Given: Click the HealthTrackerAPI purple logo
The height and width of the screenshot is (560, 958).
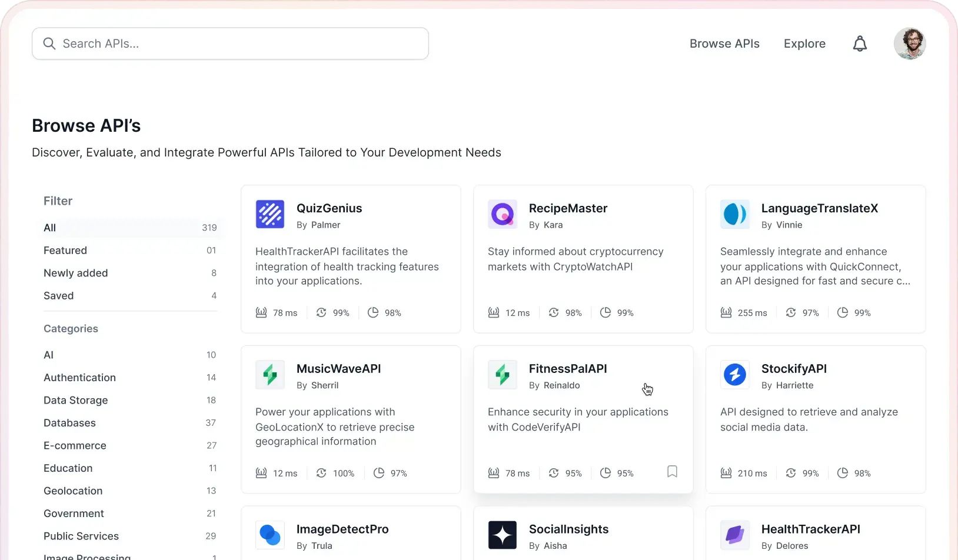Looking at the screenshot, I should [734, 535].
